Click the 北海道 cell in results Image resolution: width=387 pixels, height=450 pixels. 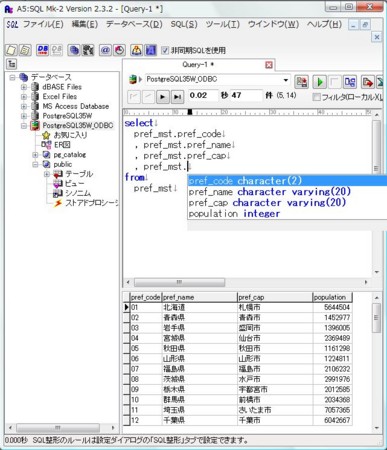(x=199, y=307)
